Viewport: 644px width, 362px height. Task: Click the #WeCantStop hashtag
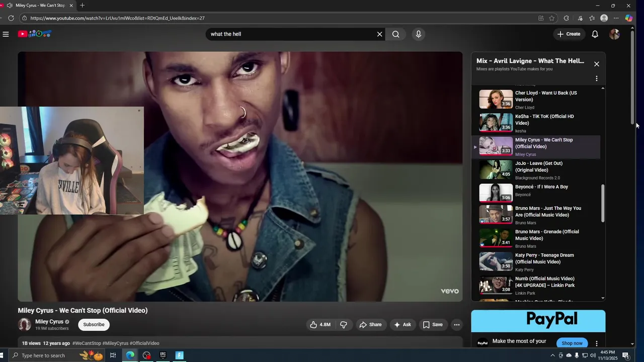(87, 343)
